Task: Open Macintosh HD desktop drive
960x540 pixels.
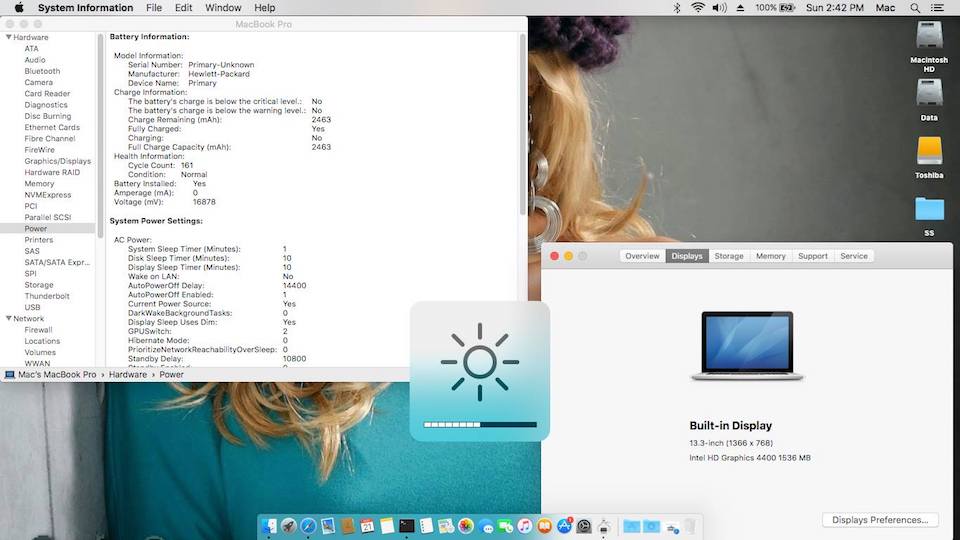Action: 929,47
